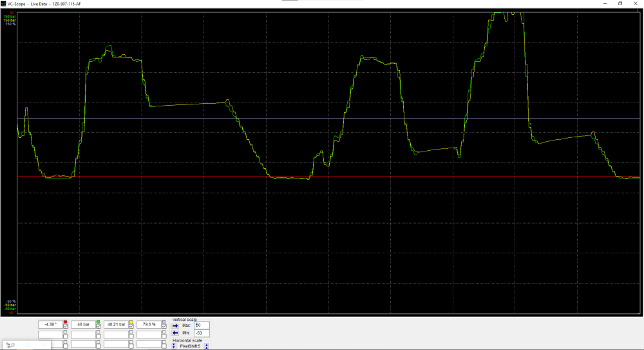Screen dimensions: 644x350
Task: Click the connection icon in the small floating window
Action: [8, 345]
